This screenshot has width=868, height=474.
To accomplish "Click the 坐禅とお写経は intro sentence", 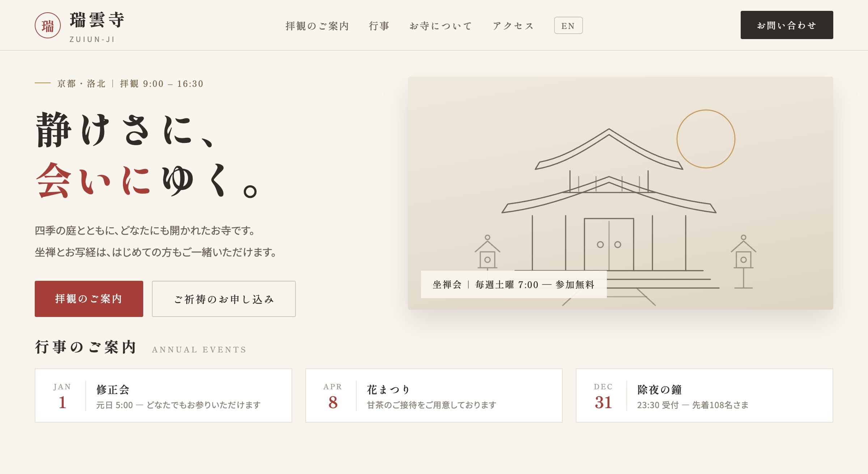I will click(156, 252).
